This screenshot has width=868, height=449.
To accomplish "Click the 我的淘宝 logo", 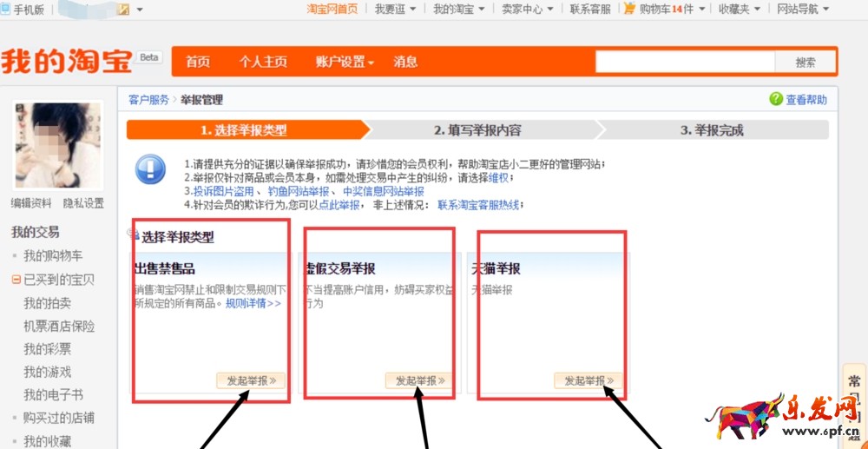I will (67, 61).
